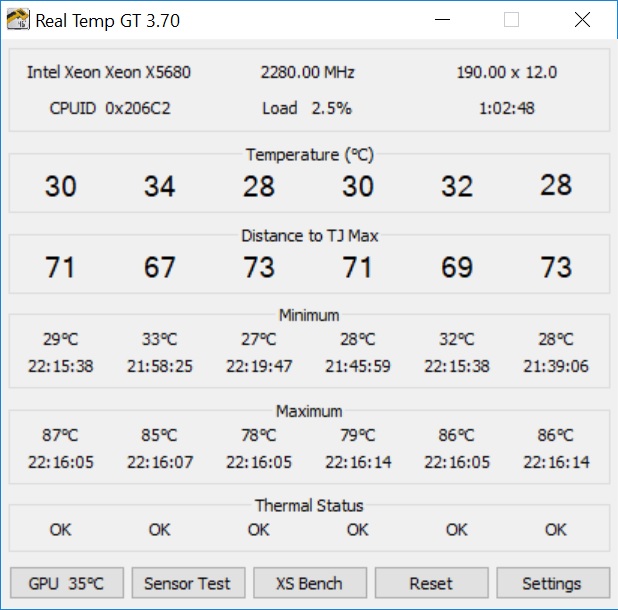
Task: Click the CPUID 0x206C2 text
Action: tap(110, 108)
